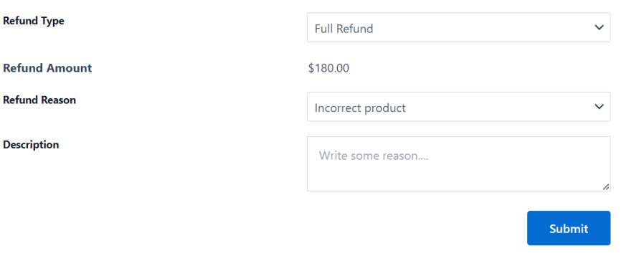The image size is (644, 271).
Task: Click the Full Refund selected value
Action: (344, 29)
